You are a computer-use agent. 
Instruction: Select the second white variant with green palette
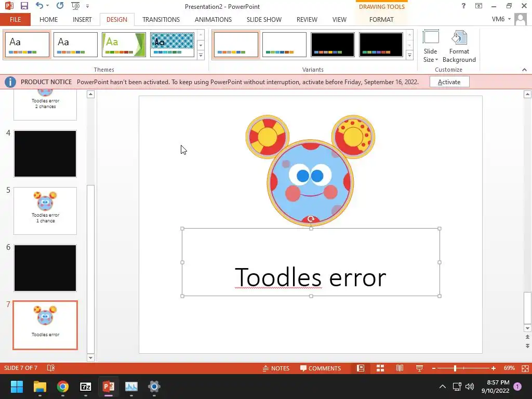point(284,45)
